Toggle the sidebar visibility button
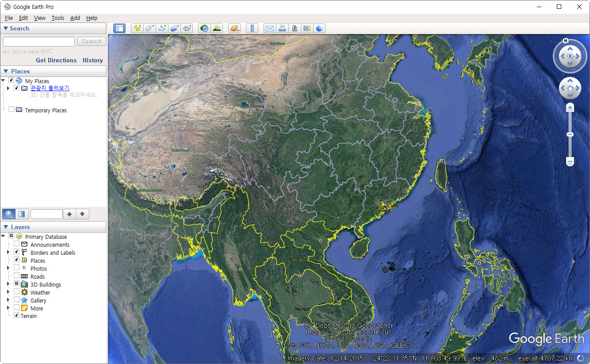This screenshot has width=590, height=364. point(119,28)
